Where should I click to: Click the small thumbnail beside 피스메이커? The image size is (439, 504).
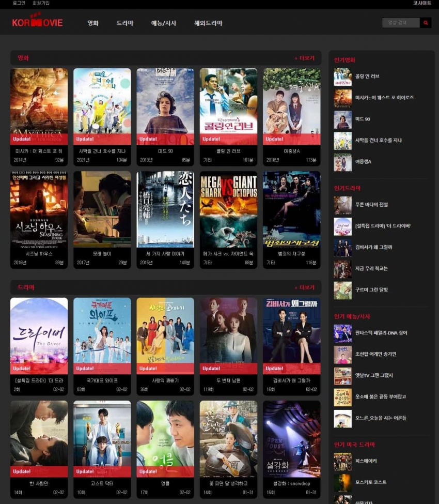(342, 462)
